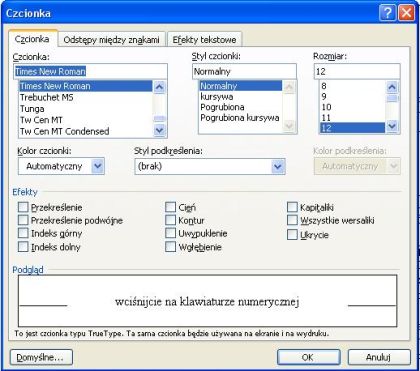This screenshot has height=371, width=420.
Task: Choose Pogrubiona kursywa font style
Action: click(x=240, y=118)
